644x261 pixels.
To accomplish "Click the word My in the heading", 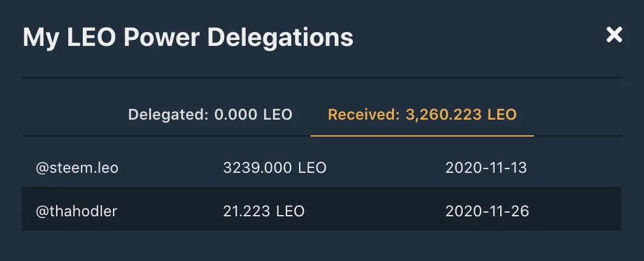I will pyautogui.click(x=40, y=38).
